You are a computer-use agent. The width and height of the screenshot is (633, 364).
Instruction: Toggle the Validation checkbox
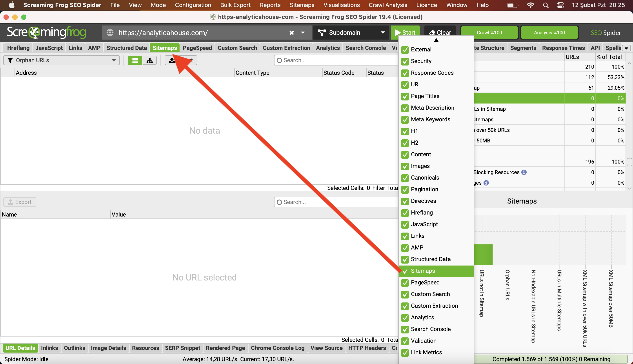point(405,341)
